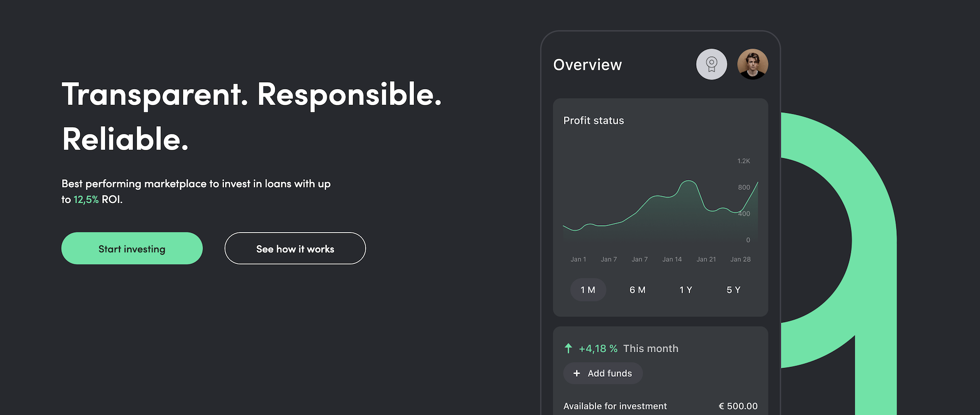The height and width of the screenshot is (415, 980).
Task: Click the Add funds label
Action: point(609,374)
